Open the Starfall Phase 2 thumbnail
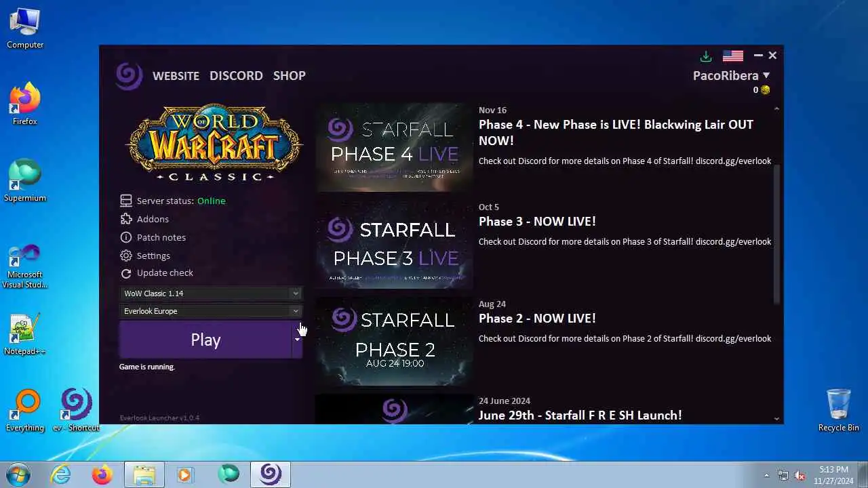The height and width of the screenshot is (488, 868). coord(395,341)
